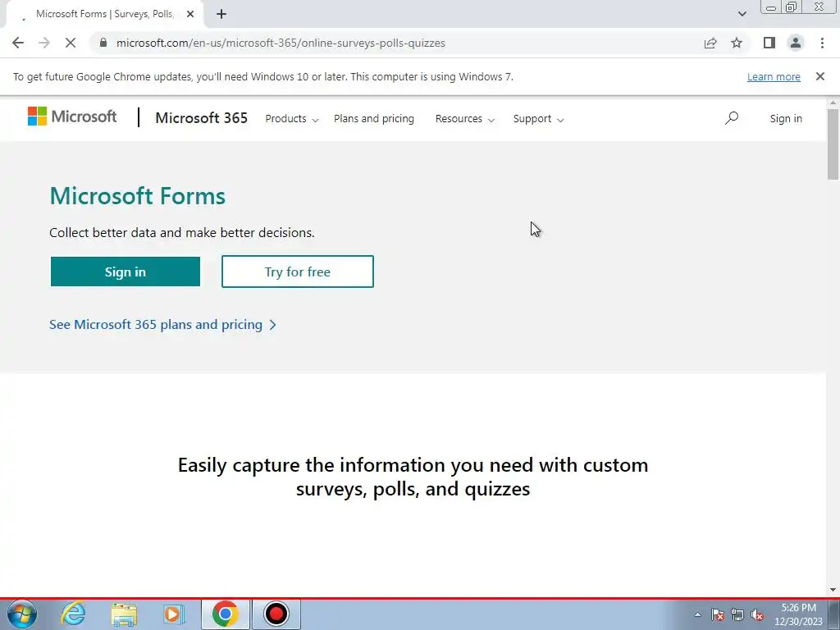This screenshot has height=630, width=840.
Task: Expand the Support menu
Action: pos(538,119)
